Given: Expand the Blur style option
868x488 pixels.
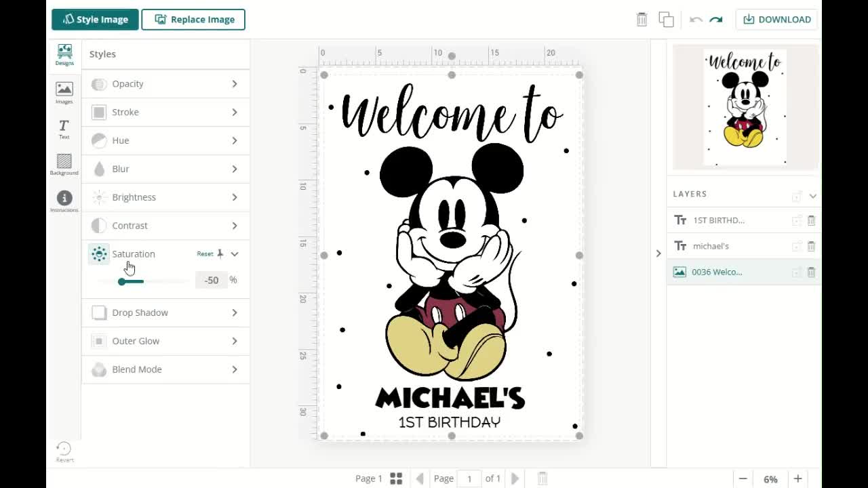Looking at the screenshot, I should 165,169.
